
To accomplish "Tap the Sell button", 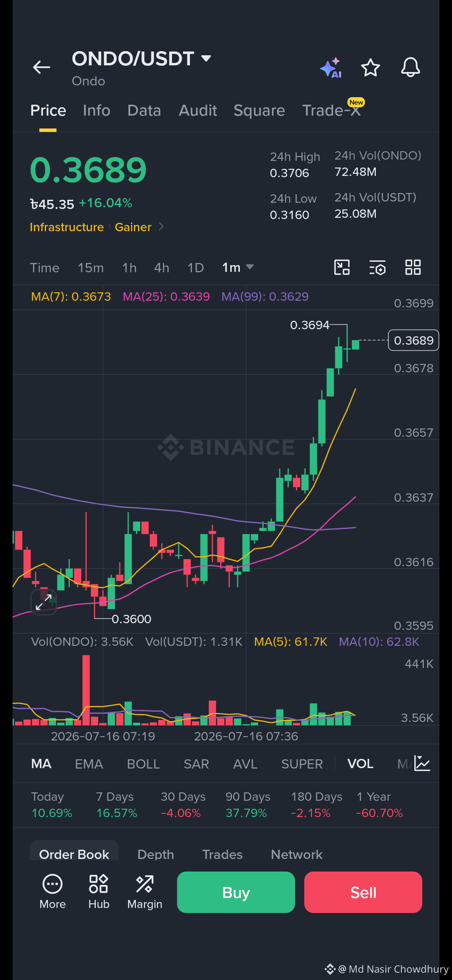I will 363,892.
